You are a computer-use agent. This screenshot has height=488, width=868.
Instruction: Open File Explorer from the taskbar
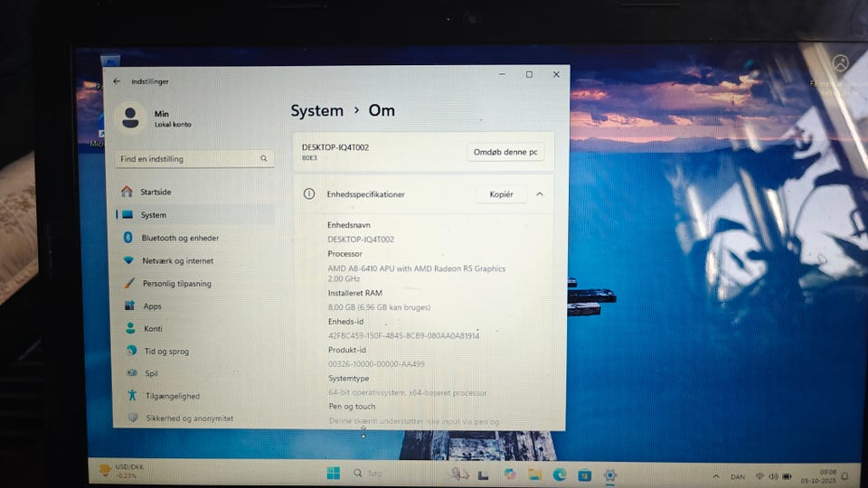click(x=535, y=474)
